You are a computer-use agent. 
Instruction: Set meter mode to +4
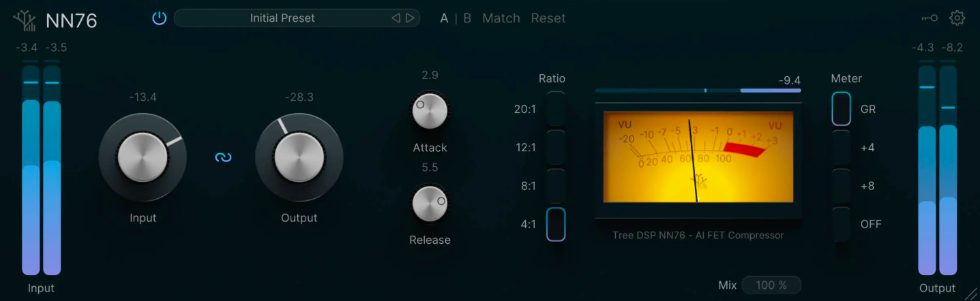(841, 147)
